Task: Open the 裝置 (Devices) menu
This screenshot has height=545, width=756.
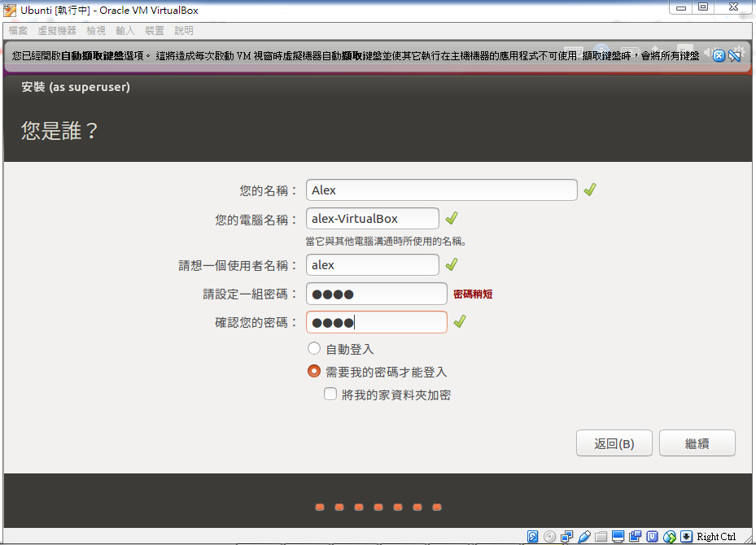Action: pyautogui.click(x=155, y=31)
